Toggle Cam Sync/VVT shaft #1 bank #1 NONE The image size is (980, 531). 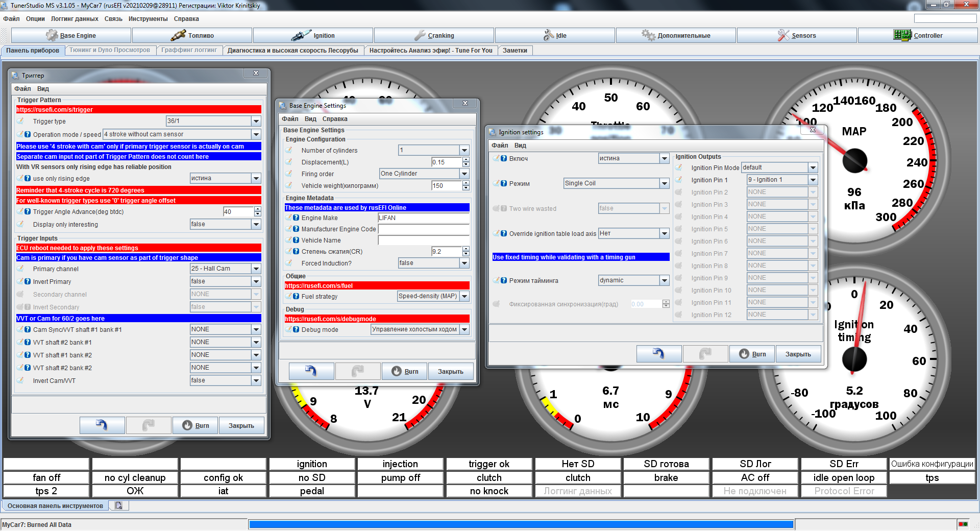[226, 329]
